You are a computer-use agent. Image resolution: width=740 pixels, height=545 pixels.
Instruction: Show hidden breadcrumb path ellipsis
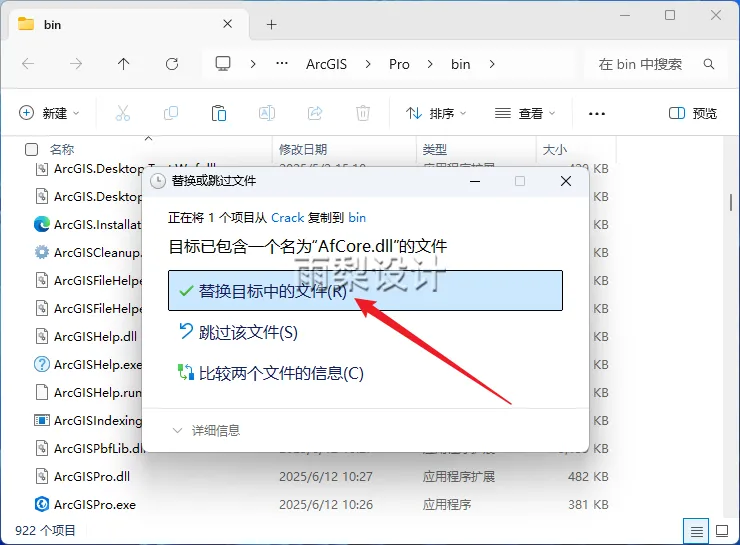coord(282,64)
